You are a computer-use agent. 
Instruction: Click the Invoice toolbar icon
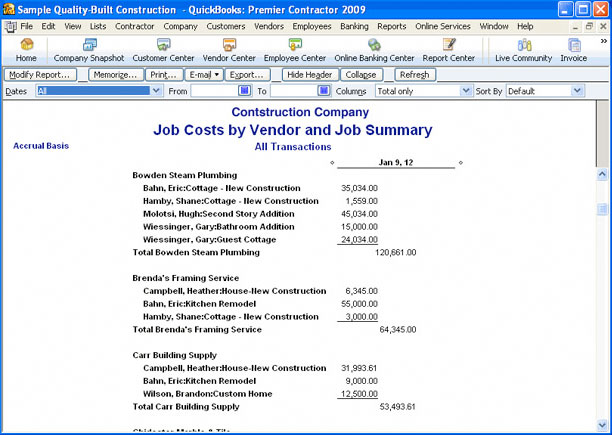click(574, 50)
